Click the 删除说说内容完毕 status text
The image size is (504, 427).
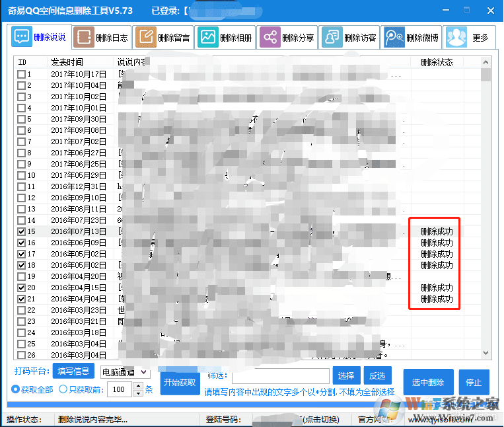(93, 419)
